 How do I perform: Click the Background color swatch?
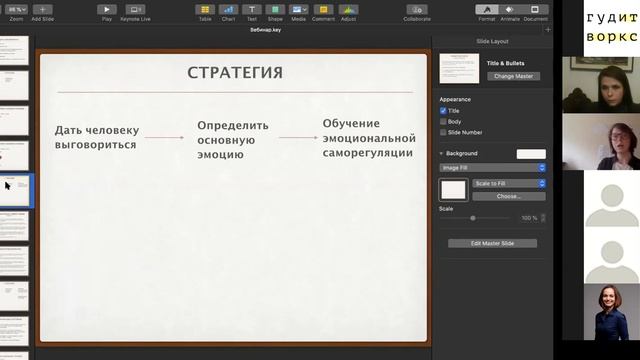pyautogui.click(x=531, y=154)
